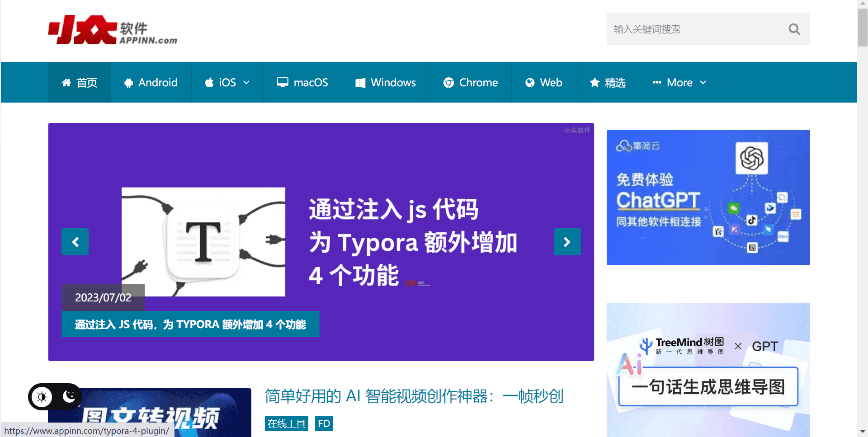Open the macOS category
Screen dimensions: 868x437
tap(302, 83)
